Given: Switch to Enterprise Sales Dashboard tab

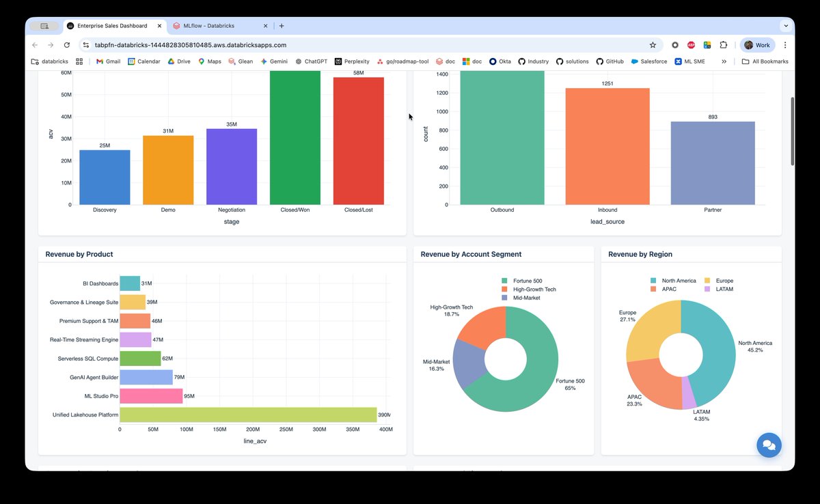Looking at the screenshot, I should click(113, 26).
